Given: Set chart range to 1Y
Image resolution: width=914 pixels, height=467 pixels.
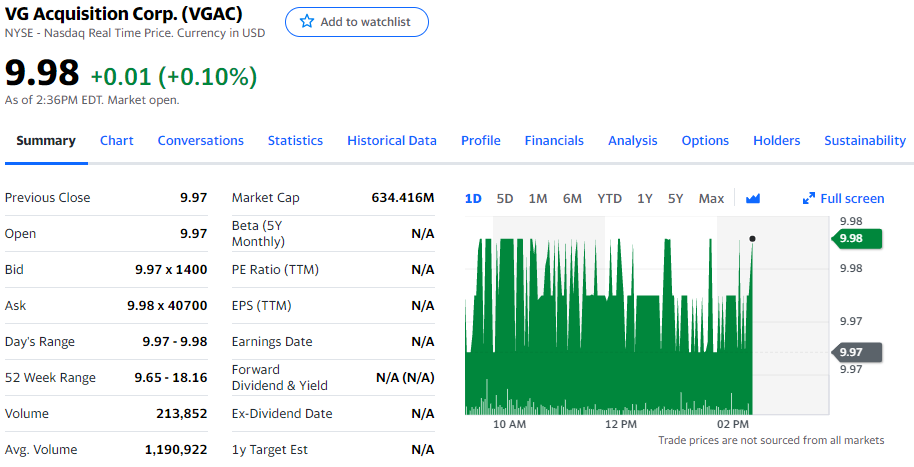Looking at the screenshot, I should [x=644, y=199].
